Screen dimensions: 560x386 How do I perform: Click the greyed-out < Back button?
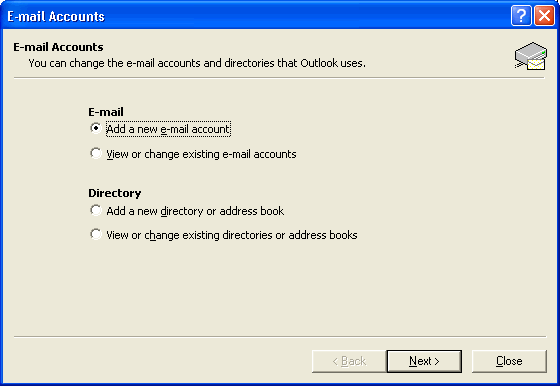349,361
